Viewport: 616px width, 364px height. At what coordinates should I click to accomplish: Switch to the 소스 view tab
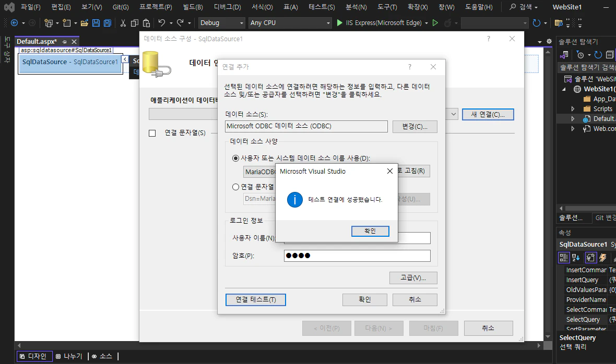[x=102, y=356]
